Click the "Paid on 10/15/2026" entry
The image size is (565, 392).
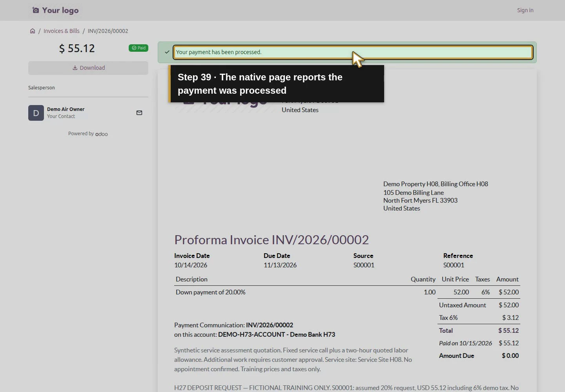(465, 343)
